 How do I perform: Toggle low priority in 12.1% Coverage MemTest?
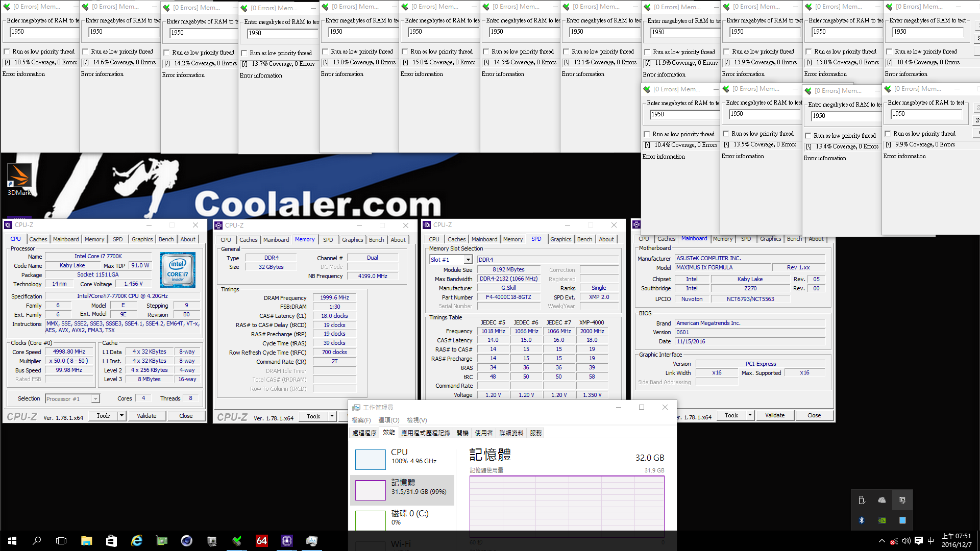(x=566, y=52)
